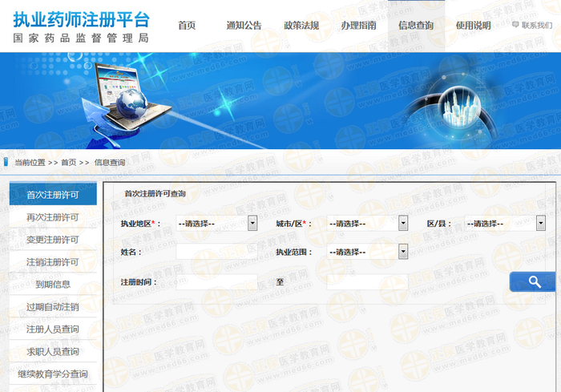Click the 联系我们 chat icon
Viewport: 561px width, 392px height.
point(515,26)
